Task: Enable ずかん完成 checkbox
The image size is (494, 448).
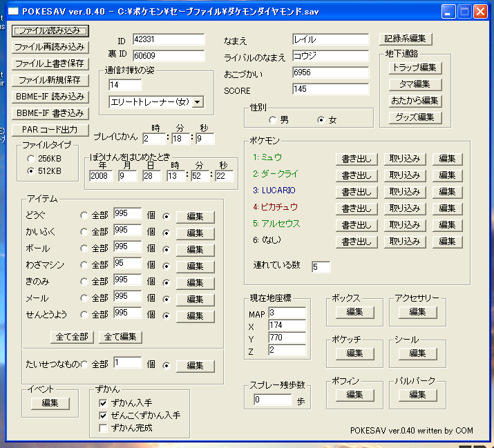Action: pos(103,428)
